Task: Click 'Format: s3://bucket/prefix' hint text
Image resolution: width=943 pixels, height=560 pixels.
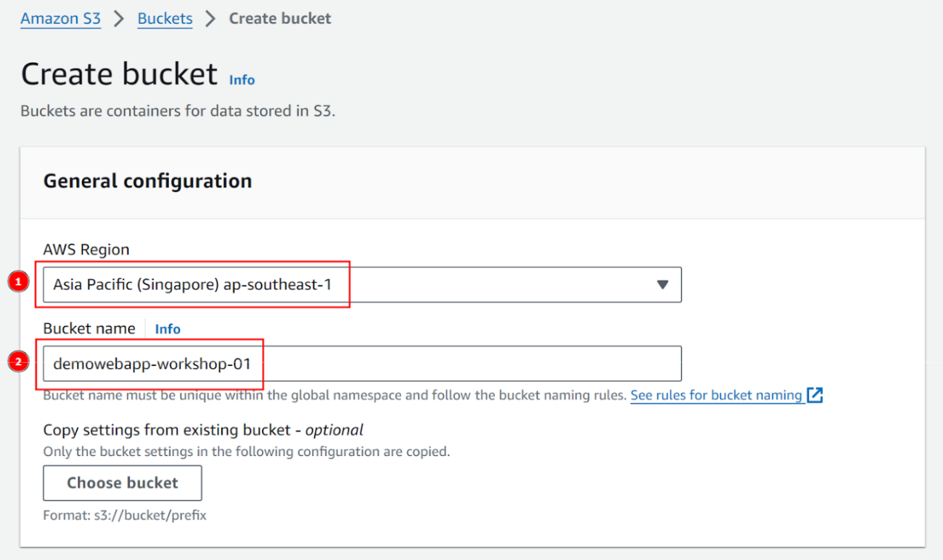Action: click(125, 516)
